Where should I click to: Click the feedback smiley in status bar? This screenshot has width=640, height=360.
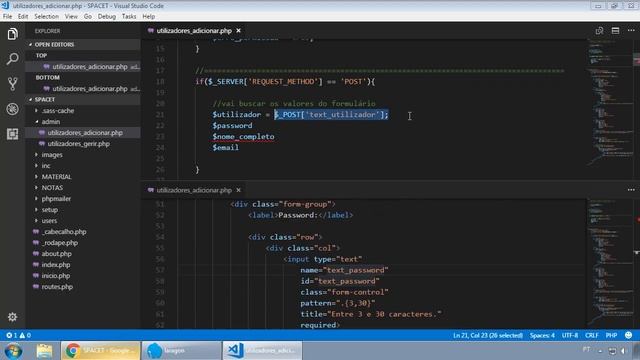[x=629, y=335]
